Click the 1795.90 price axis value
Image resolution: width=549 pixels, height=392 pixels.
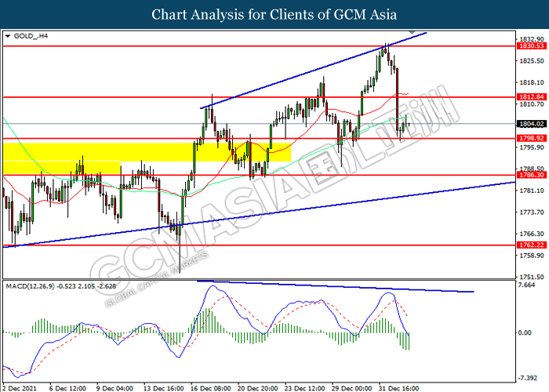(532, 147)
